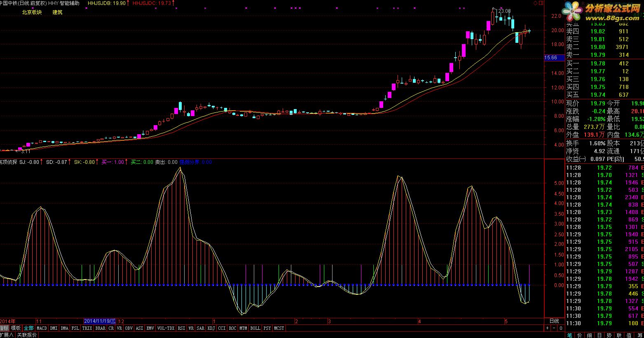This screenshot has width=644, height=338.
Task: Click the 23.08 high price label
Action: coord(505,11)
